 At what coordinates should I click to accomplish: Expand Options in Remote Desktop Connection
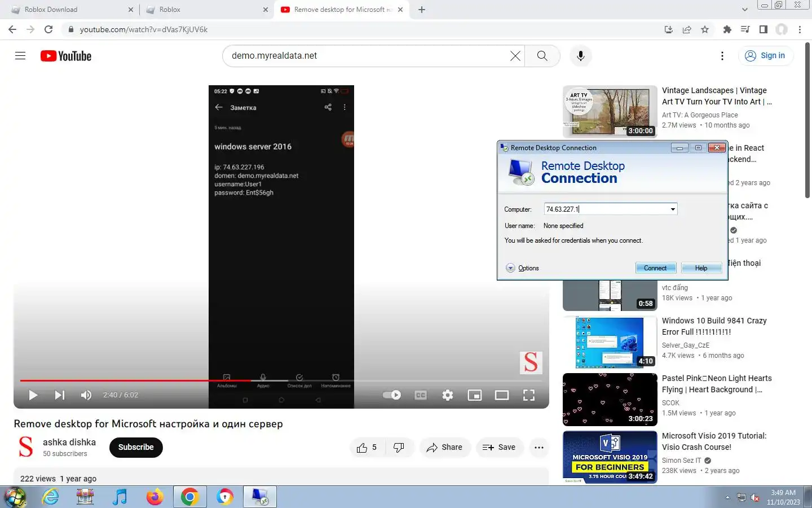(522, 268)
